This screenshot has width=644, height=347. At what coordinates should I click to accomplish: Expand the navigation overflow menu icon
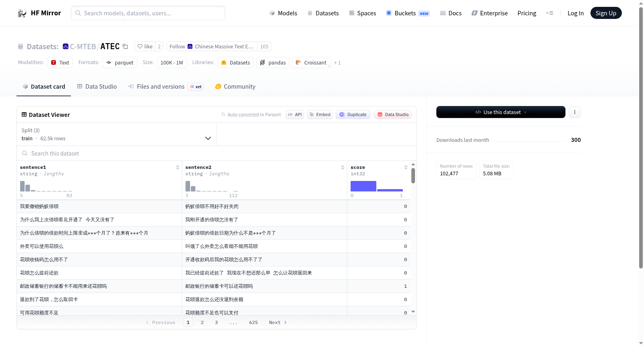[549, 13]
